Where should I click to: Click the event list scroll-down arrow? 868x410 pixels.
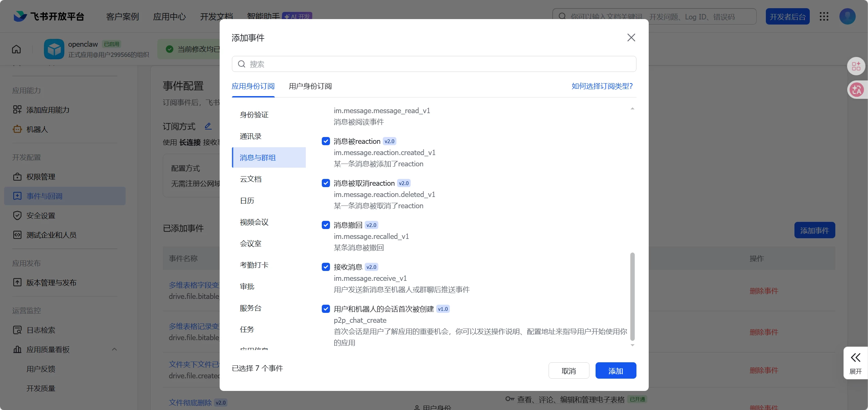[x=632, y=345]
